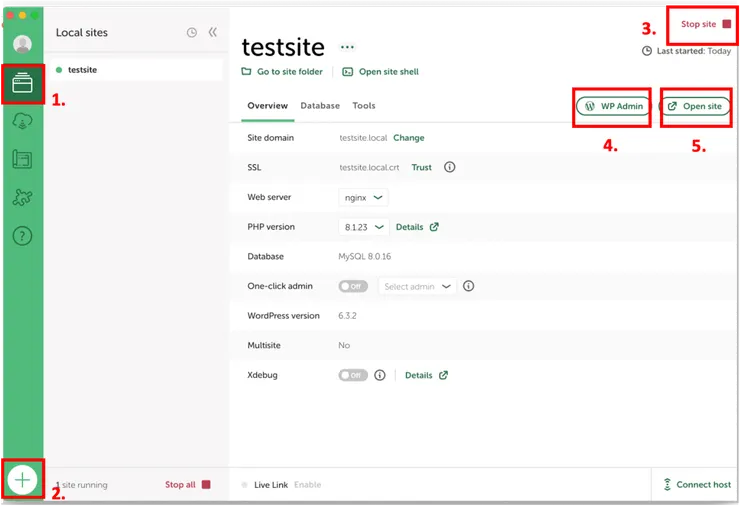Open the Add-ons puzzle icon

(x=22, y=197)
